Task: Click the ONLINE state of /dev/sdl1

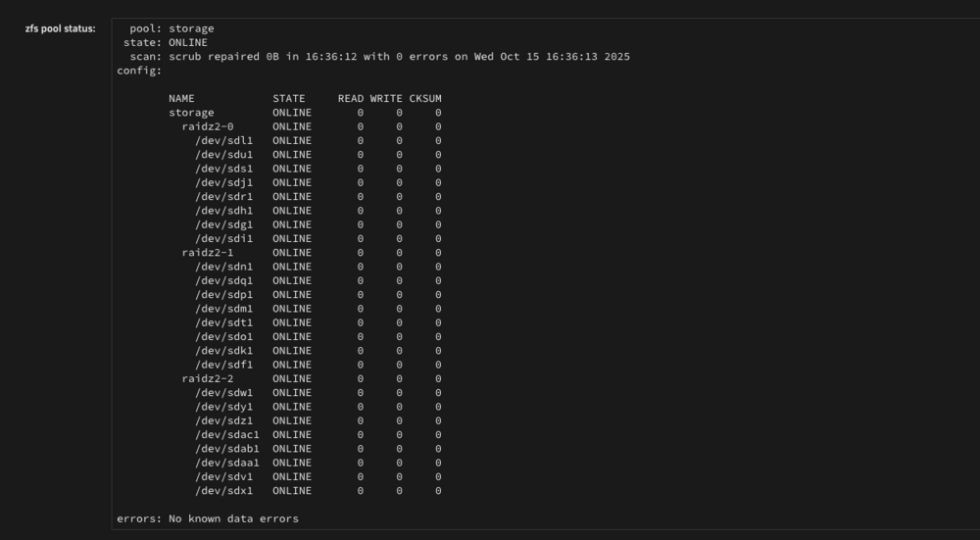Action: pos(292,140)
